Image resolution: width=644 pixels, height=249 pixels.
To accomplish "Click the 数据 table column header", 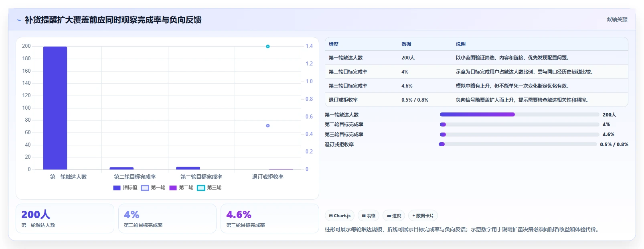I will pos(406,44).
